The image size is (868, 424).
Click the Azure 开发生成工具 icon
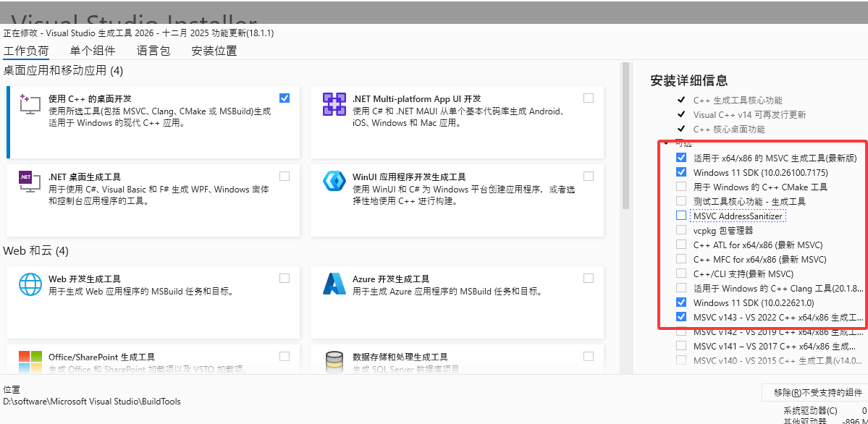point(334,284)
